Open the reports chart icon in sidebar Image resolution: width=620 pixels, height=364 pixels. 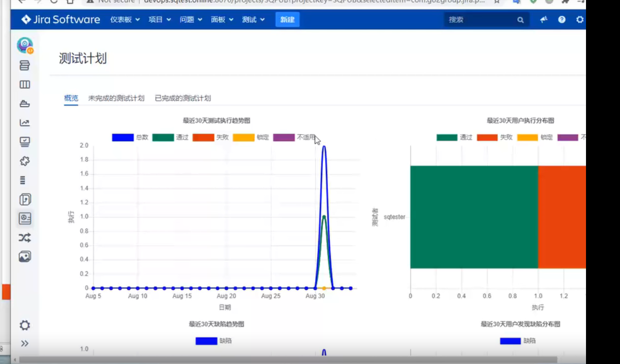click(25, 123)
